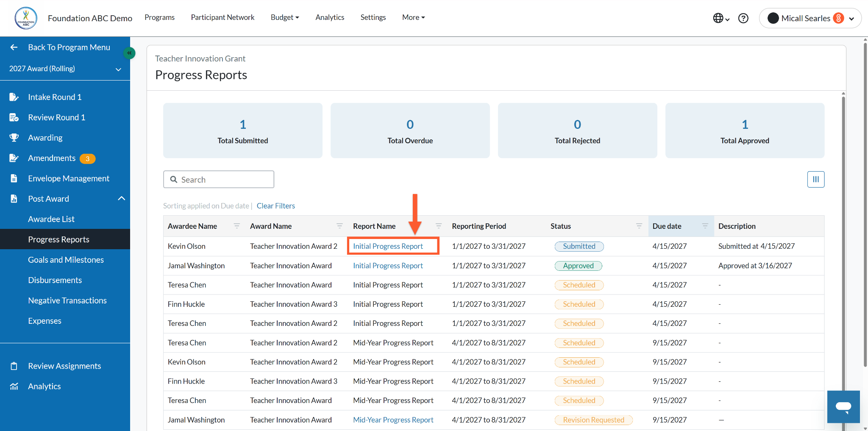Open the Micall Searles account dropdown
The height and width of the screenshot is (431, 868).
tap(810, 18)
